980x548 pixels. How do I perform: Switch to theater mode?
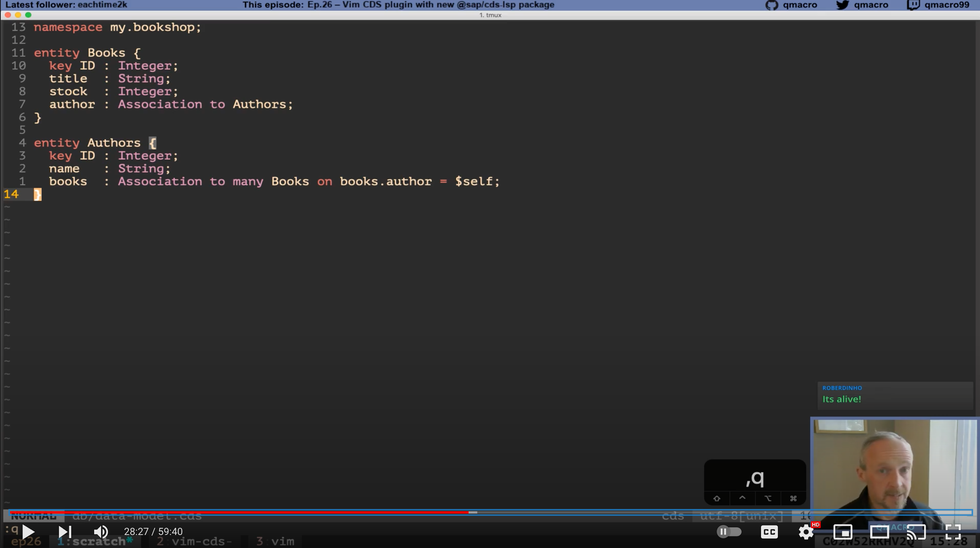coord(879,532)
